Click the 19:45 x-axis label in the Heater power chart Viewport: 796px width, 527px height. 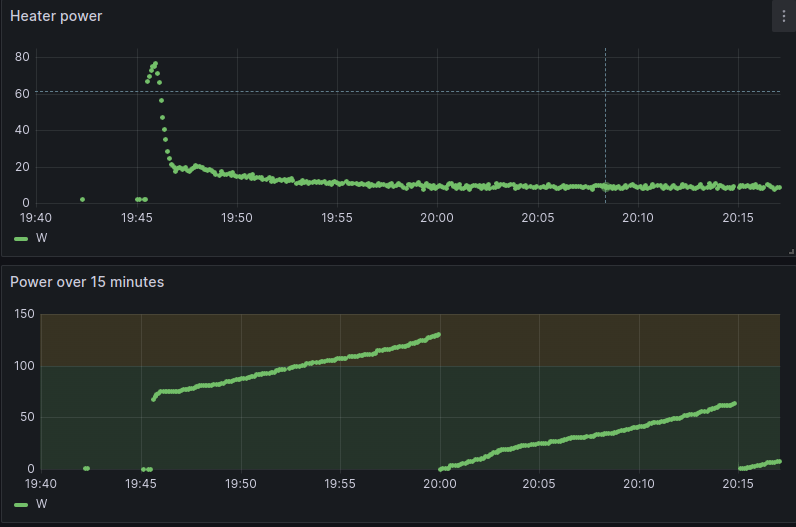pyautogui.click(x=137, y=218)
